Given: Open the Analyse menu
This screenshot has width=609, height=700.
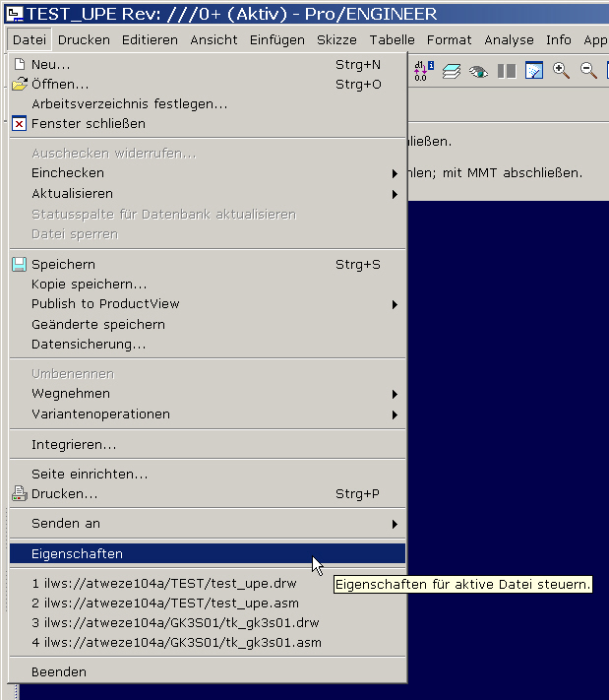Looking at the screenshot, I should point(509,40).
